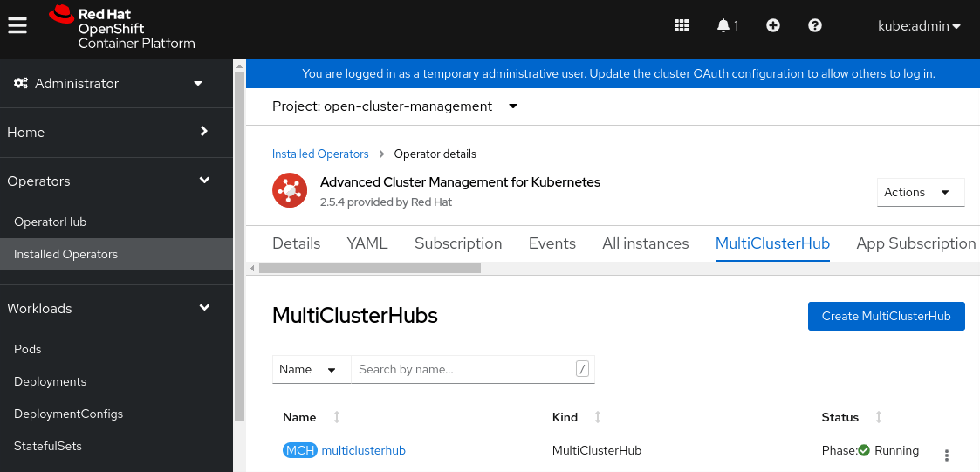
Task: Switch to the Subscription tab
Action: click(458, 243)
